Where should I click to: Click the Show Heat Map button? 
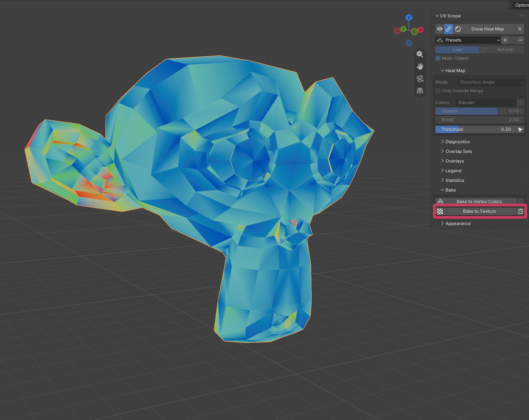(487, 29)
